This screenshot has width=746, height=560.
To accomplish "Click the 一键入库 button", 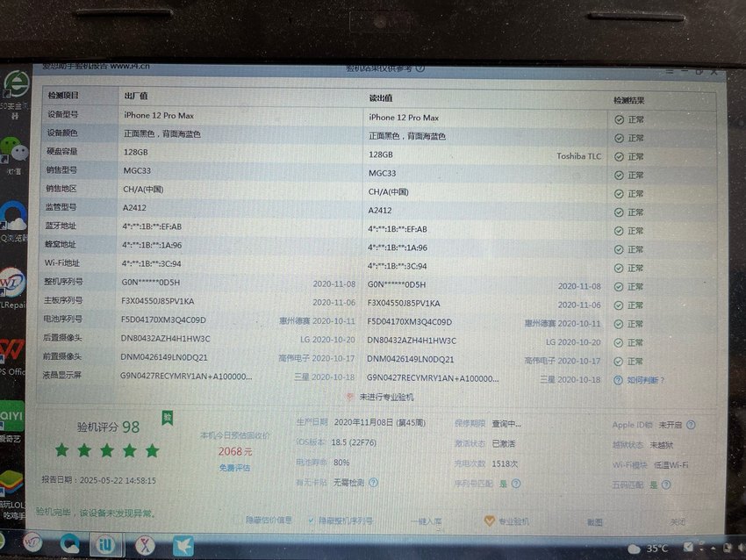I will (427, 521).
